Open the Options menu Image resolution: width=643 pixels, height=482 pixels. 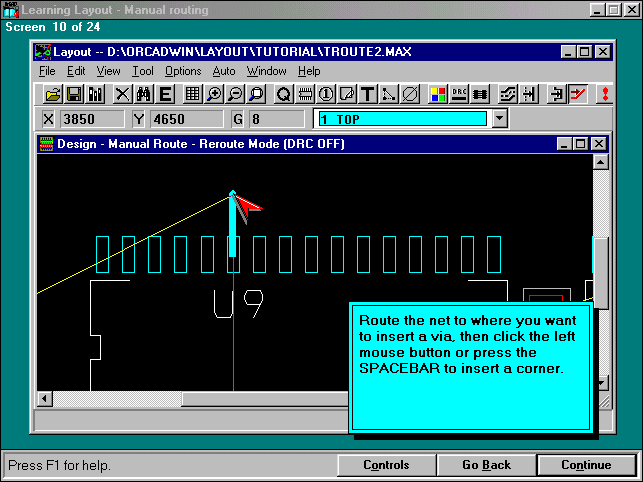(x=183, y=71)
